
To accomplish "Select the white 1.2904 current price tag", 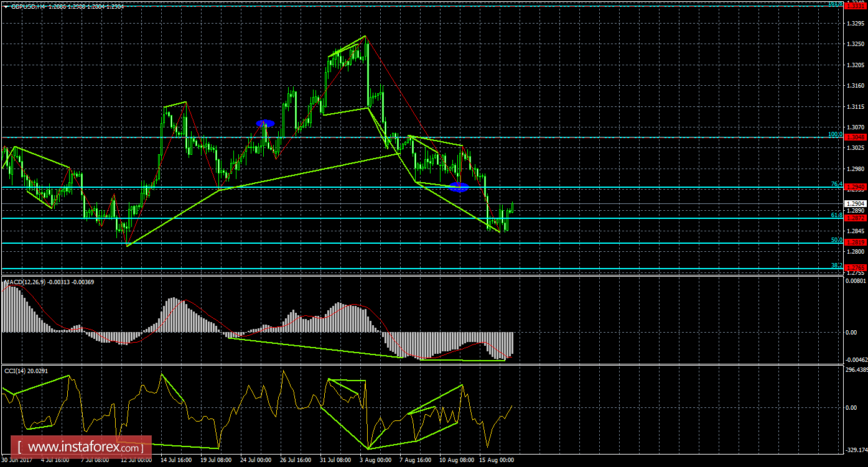I will click(855, 202).
